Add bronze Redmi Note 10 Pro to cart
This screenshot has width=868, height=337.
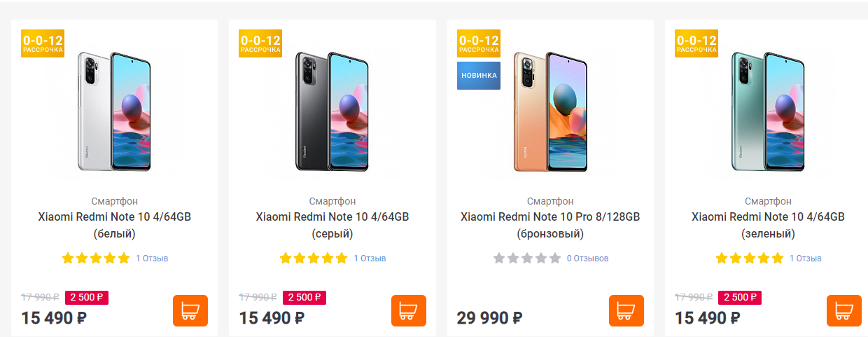626,310
